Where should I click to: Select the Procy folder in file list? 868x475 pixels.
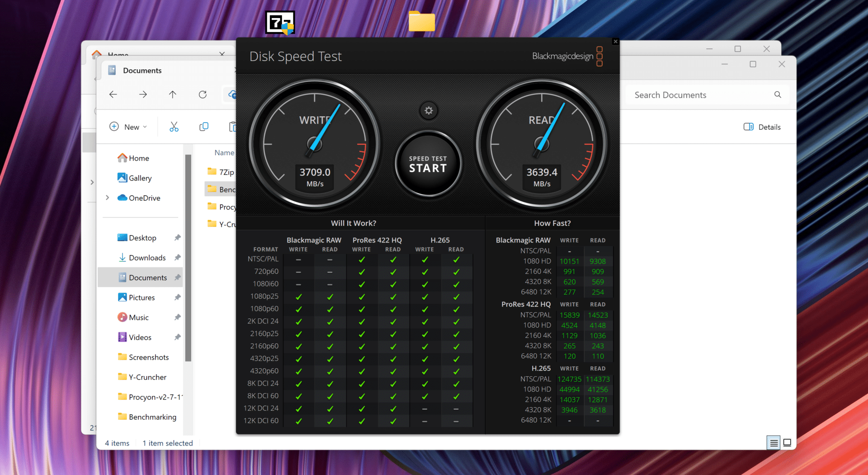pyautogui.click(x=221, y=207)
